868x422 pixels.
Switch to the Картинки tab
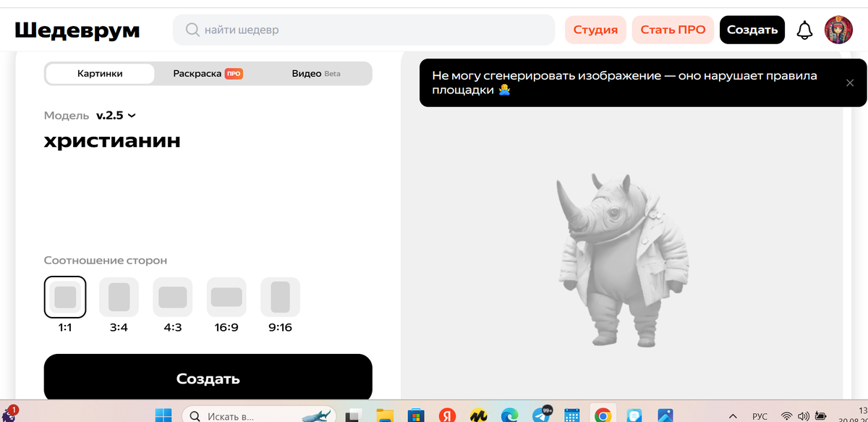100,74
